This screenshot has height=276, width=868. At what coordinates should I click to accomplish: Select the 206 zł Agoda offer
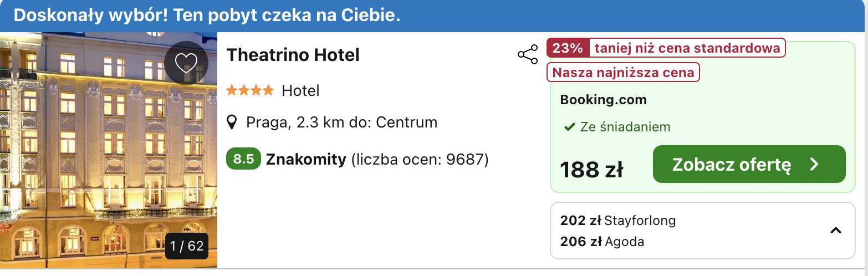tap(602, 242)
